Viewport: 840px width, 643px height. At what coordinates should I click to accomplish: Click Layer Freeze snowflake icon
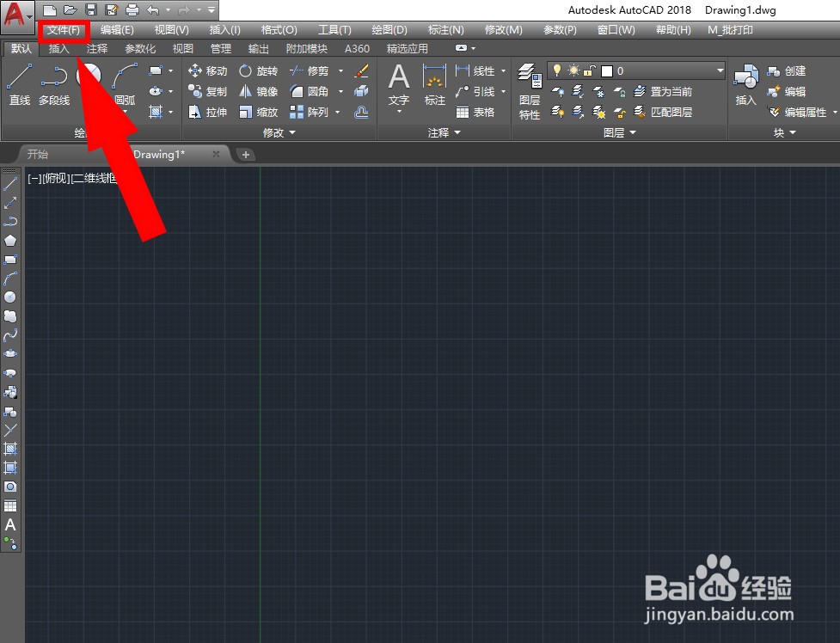click(599, 92)
